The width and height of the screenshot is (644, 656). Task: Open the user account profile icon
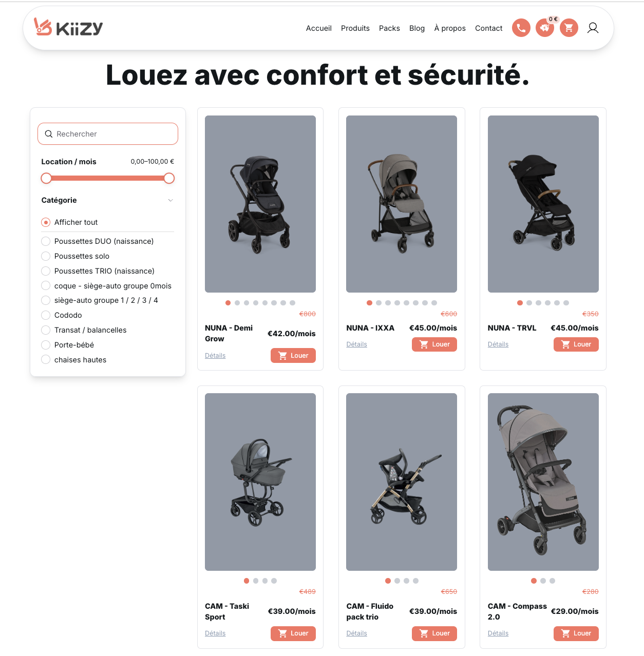point(593,28)
